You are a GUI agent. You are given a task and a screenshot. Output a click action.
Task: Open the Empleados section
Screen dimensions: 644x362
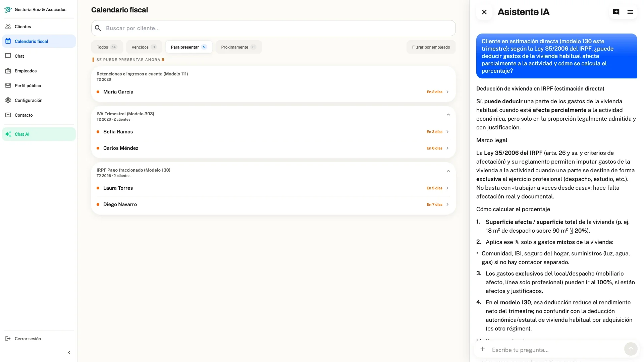39,71
